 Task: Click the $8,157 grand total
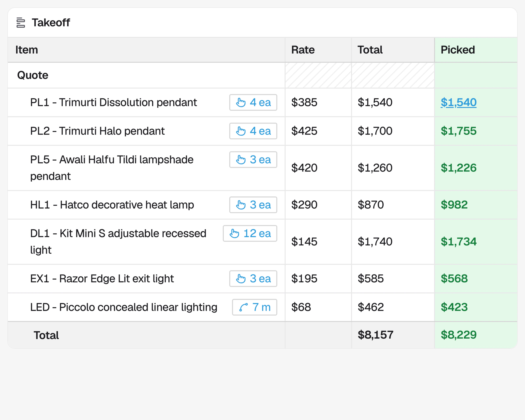pyautogui.click(x=376, y=335)
